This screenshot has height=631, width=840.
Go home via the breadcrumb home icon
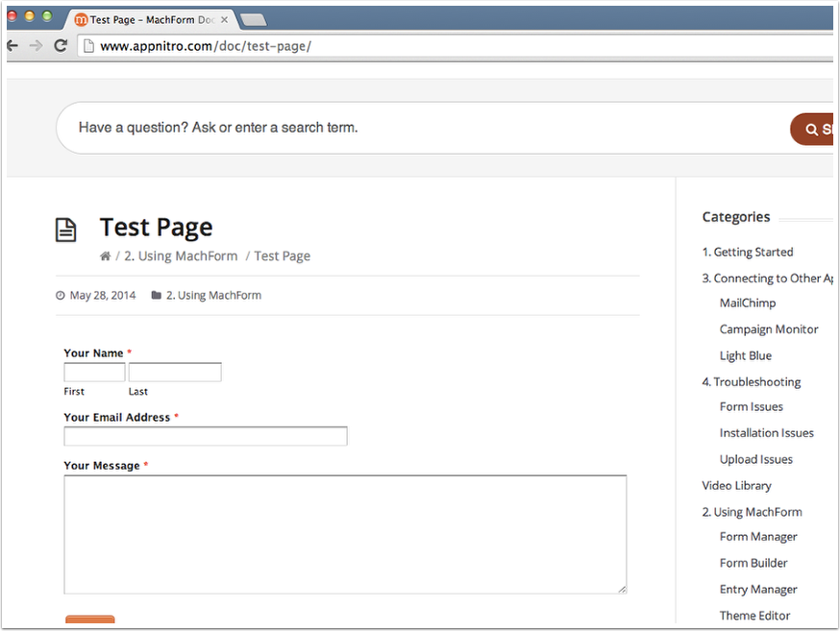click(105, 256)
